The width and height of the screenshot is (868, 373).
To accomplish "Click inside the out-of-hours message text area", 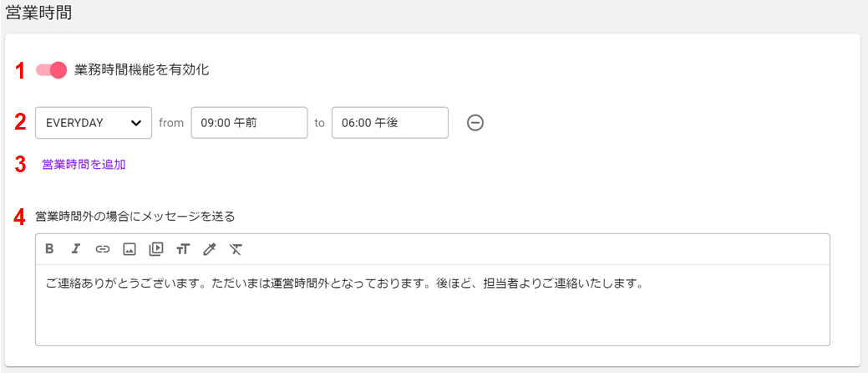I will point(433,304).
